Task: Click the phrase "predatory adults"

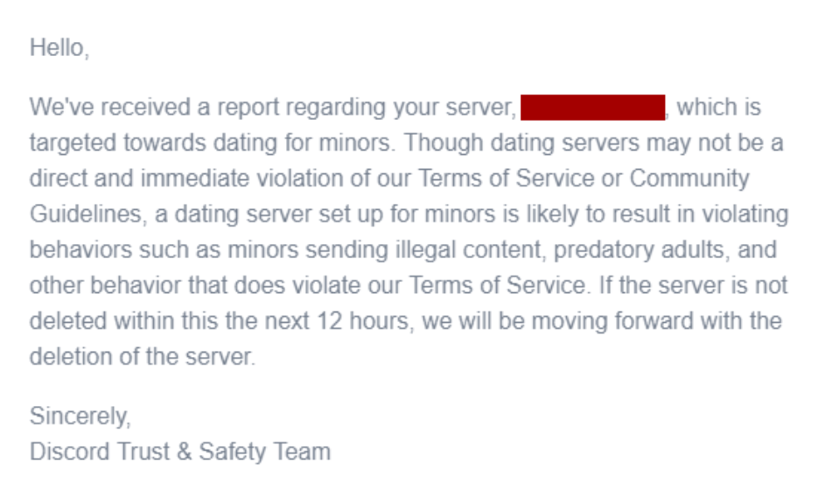Action: click(x=627, y=249)
